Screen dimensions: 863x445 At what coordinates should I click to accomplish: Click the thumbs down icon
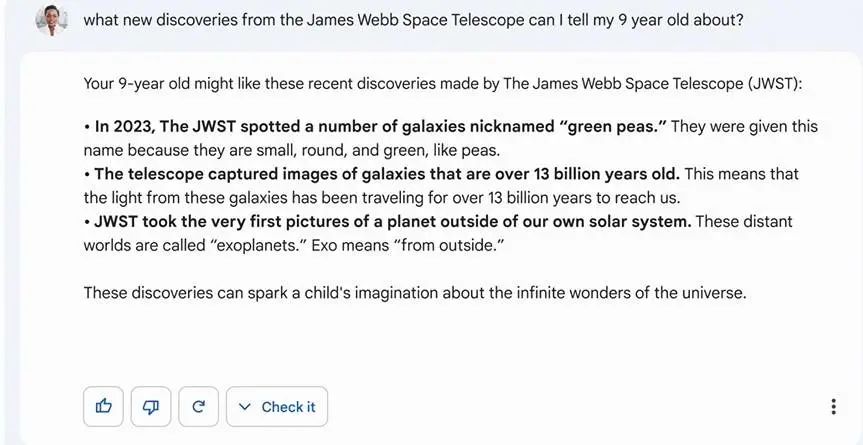click(151, 406)
